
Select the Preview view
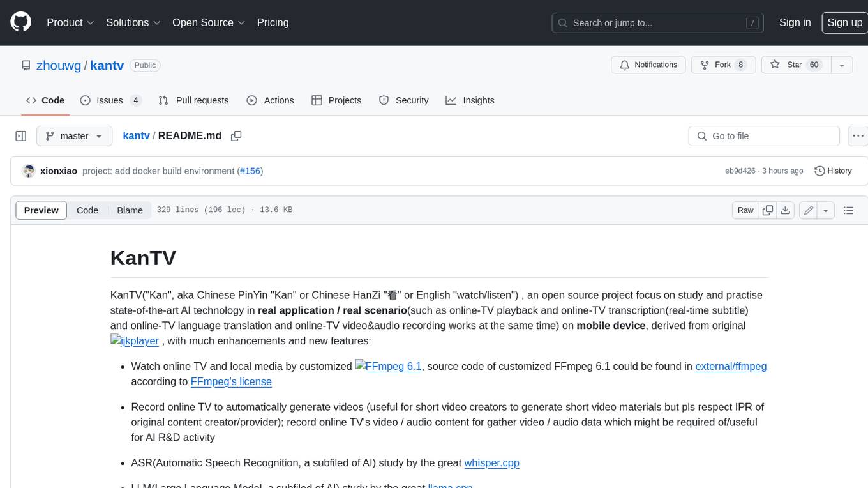coord(41,210)
